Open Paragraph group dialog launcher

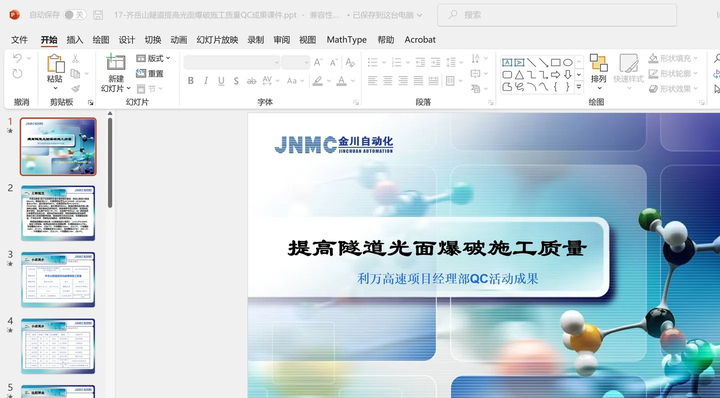490,102
